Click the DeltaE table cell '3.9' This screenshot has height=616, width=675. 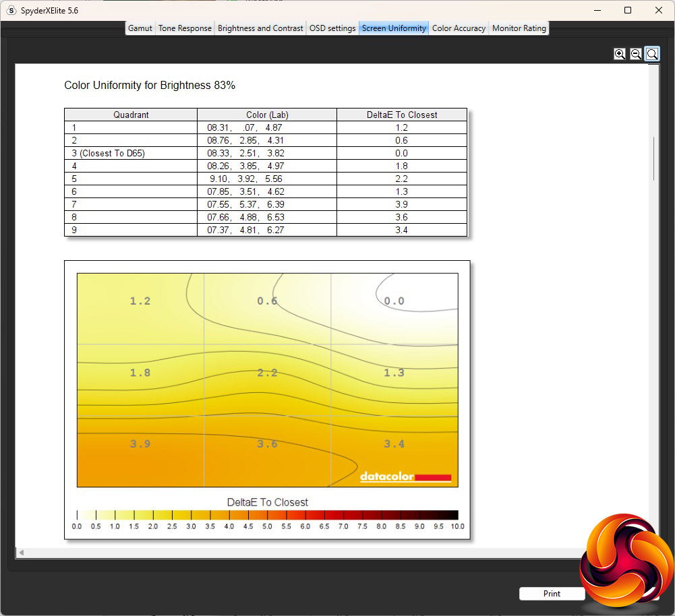click(x=402, y=204)
